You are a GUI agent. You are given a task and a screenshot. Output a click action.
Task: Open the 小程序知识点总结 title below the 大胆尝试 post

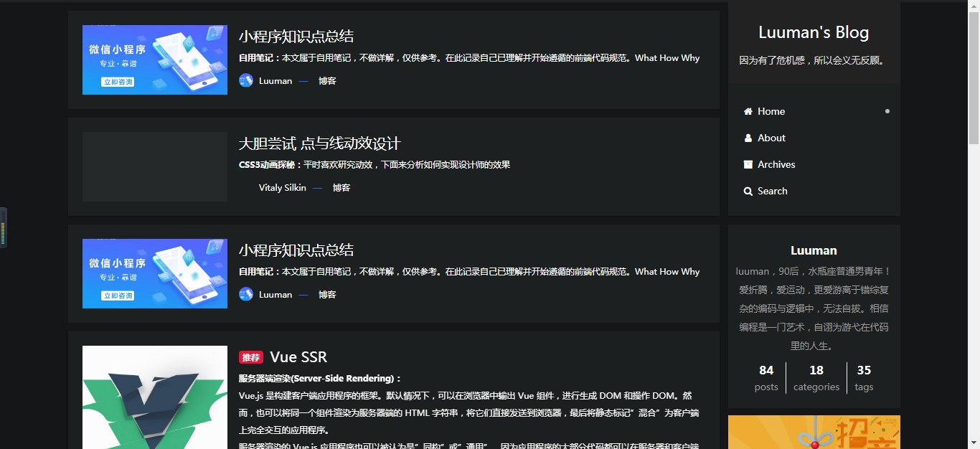(296, 250)
